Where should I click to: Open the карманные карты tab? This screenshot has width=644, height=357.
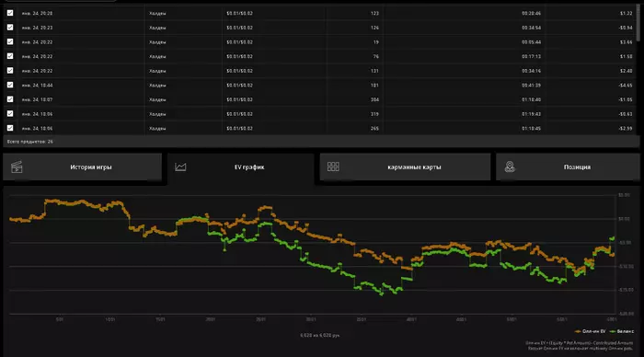point(405,167)
